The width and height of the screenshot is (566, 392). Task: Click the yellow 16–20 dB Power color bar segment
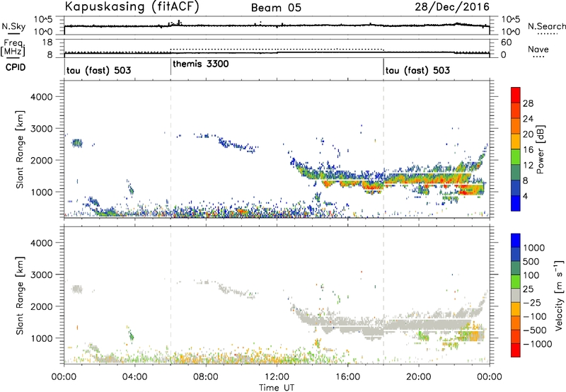pyautogui.click(x=516, y=142)
